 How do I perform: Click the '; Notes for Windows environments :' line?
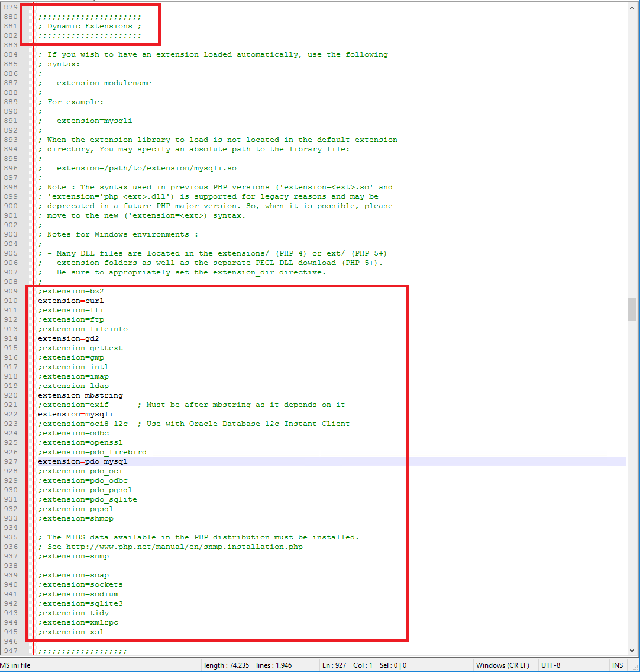point(118,234)
